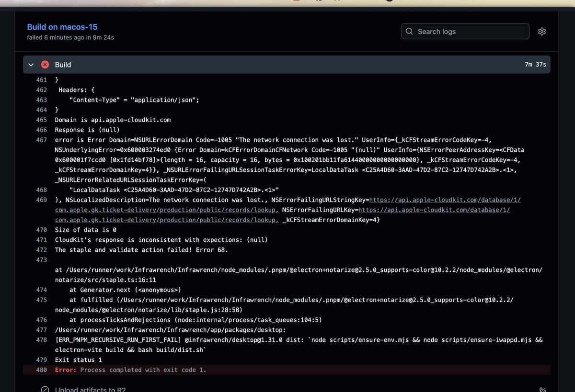Click the 'Exit status 1' log line

79,360
